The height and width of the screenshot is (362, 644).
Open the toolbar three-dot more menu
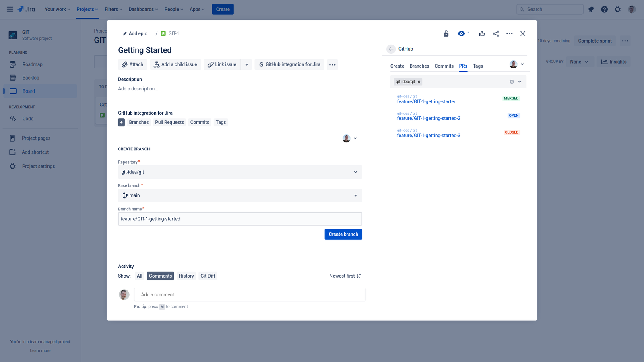[x=332, y=64]
